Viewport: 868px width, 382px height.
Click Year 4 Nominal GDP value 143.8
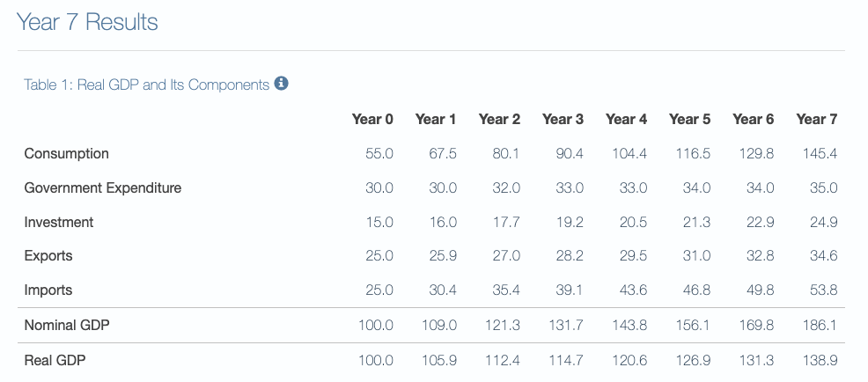click(x=629, y=326)
